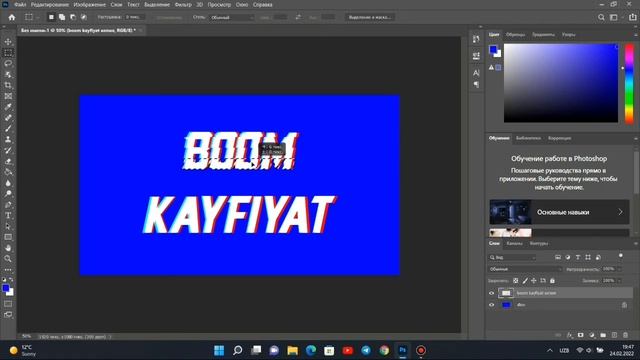Toggle lock image pixels brush icon
640x360 pixels.
(525, 281)
